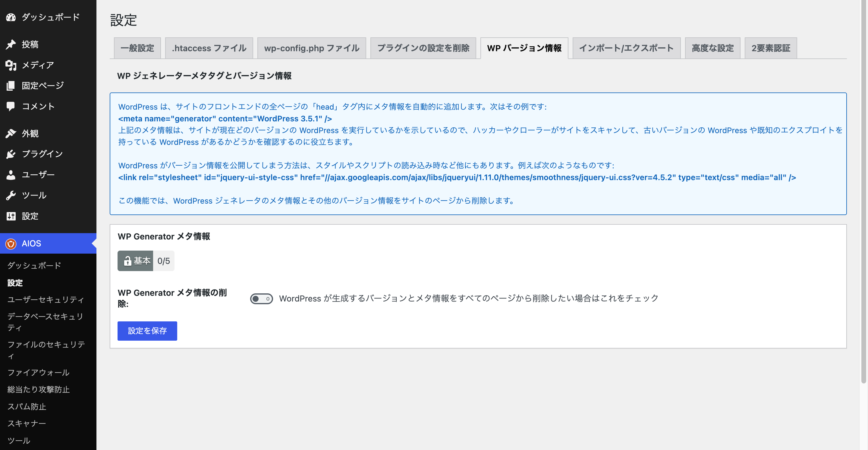Image resolution: width=868 pixels, height=450 pixels.
Task: Open the ファイルのセキュリティ submenu link
Action: coord(46,350)
